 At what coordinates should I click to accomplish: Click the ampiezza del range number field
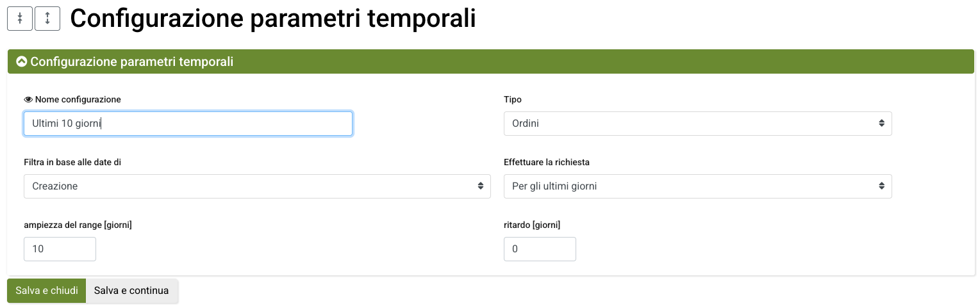pyautogui.click(x=60, y=249)
